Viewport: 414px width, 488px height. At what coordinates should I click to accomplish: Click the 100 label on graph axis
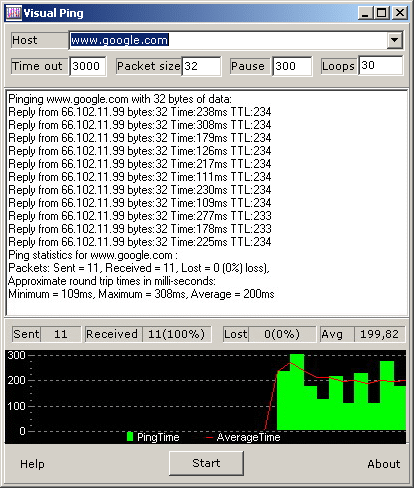[x=16, y=406]
